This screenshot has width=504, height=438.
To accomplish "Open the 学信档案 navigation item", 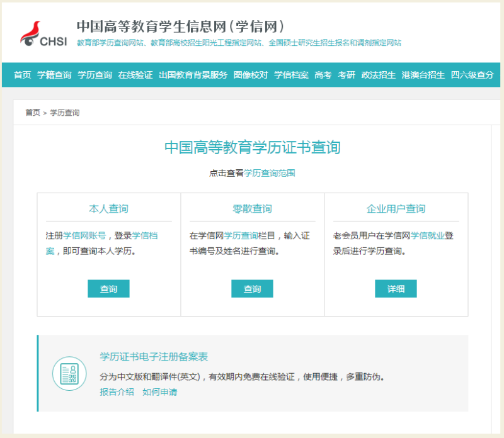I will [x=291, y=75].
